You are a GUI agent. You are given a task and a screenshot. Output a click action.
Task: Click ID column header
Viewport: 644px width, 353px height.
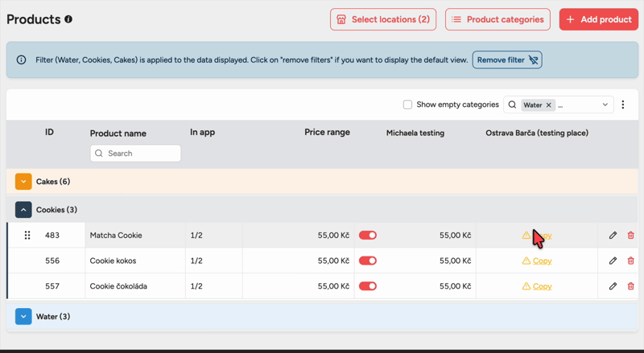(49, 132)
